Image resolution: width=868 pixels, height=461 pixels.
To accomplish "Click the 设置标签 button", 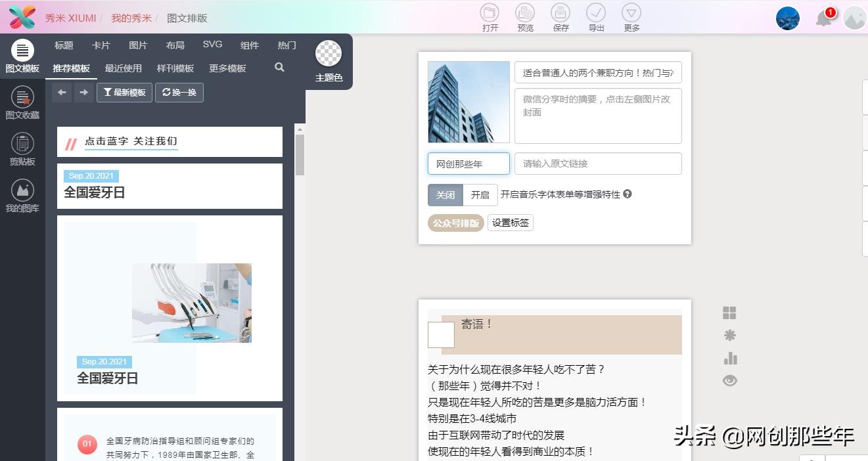I will (x=510, y=223).
